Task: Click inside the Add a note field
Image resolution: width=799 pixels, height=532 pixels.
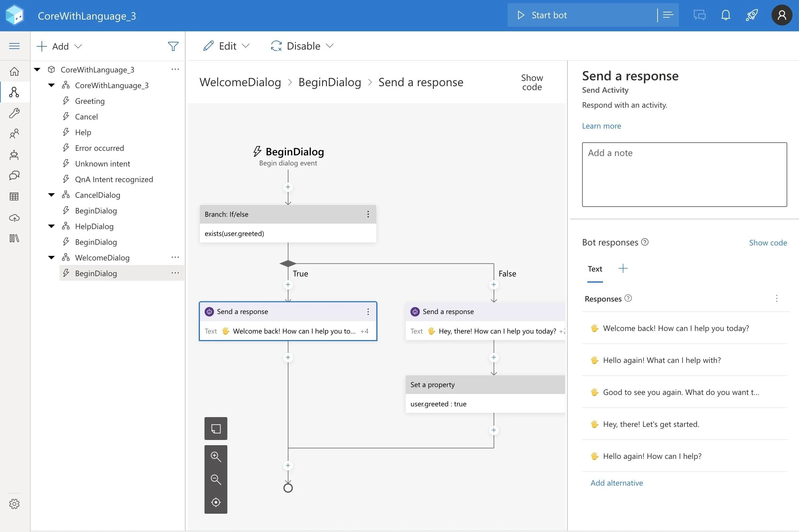Action: point(684,174)
